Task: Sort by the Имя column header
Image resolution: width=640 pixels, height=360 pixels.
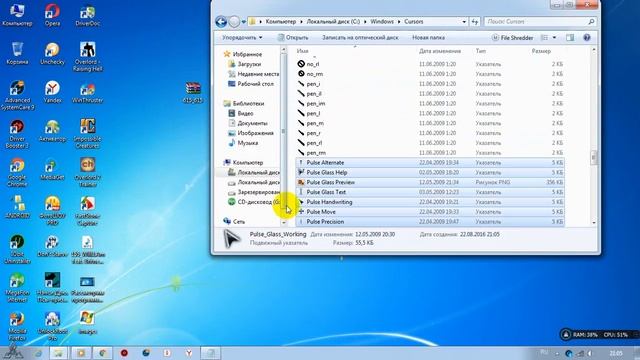Action: (302, 51)
